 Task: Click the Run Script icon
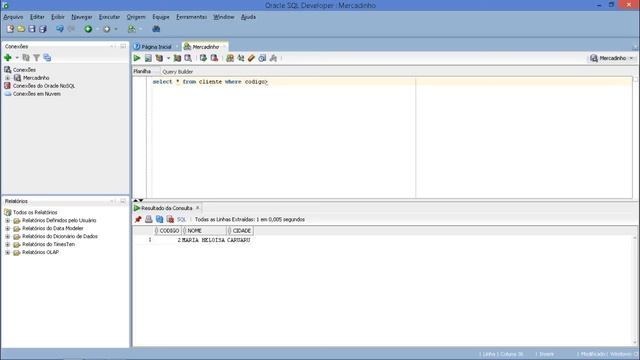pos(148,58)
